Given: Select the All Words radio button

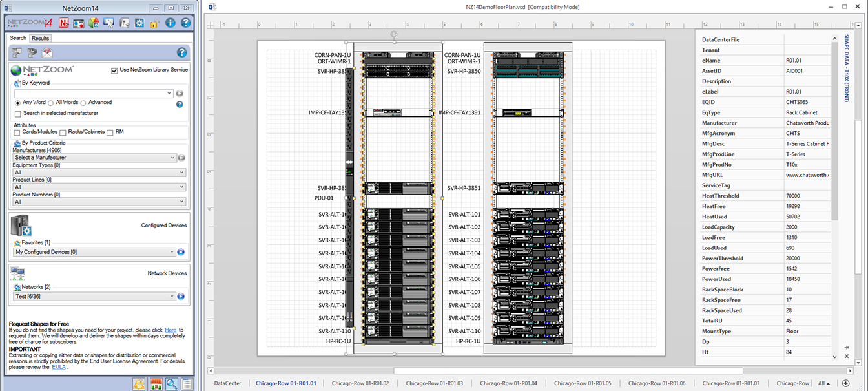Looking at the screenshot, I should (x=51, y=103).
